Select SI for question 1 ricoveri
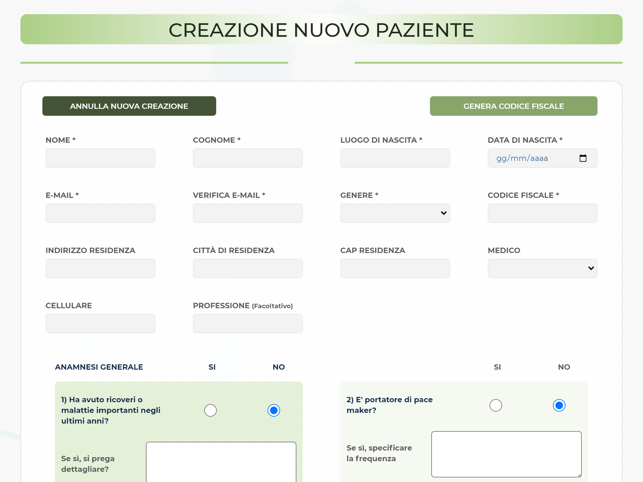Screen dimensions: 643x482 point(210,410)
